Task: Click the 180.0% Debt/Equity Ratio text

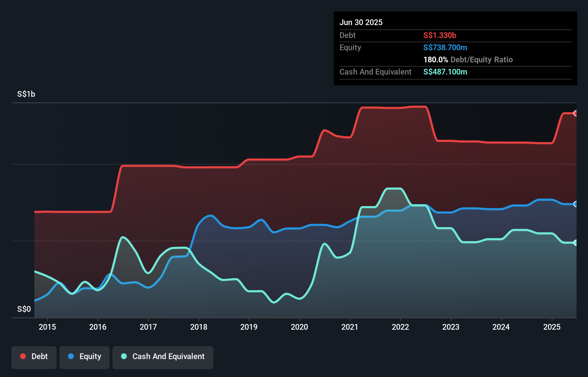Action: coord(468,59)
